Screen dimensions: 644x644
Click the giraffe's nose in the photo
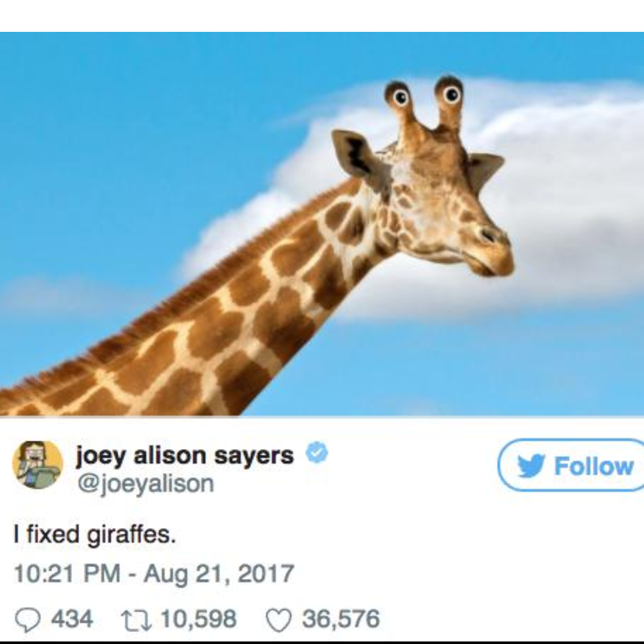(492, 236)
